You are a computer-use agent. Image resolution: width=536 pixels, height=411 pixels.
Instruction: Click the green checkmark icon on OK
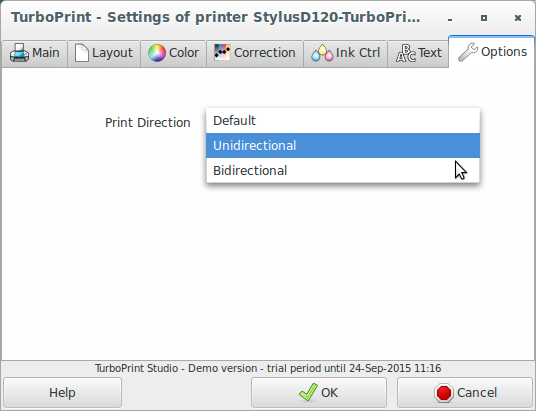[308, 392]
